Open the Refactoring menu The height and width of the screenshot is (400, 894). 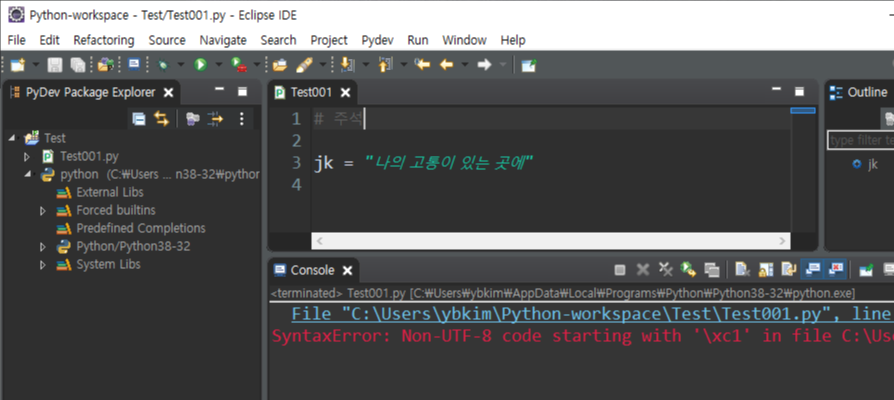point(104,40)
